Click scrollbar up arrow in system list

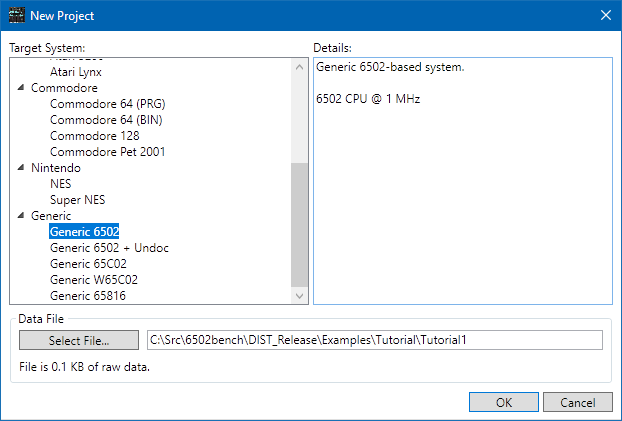click(299, 67)
